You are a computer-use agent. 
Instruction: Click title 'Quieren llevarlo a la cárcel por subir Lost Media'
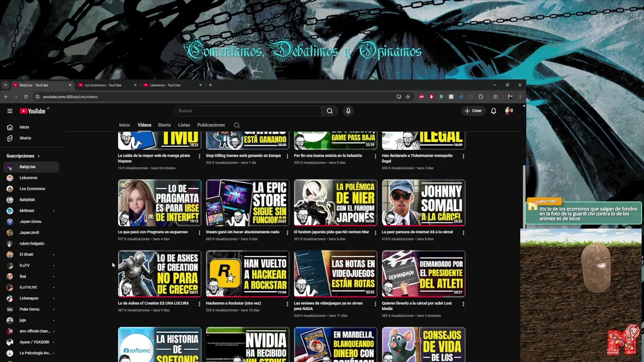click(x=417, y=306)
